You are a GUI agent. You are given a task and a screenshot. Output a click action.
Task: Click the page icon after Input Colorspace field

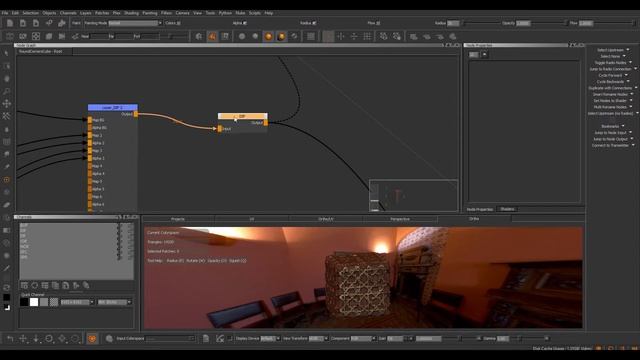coord(206,338)
